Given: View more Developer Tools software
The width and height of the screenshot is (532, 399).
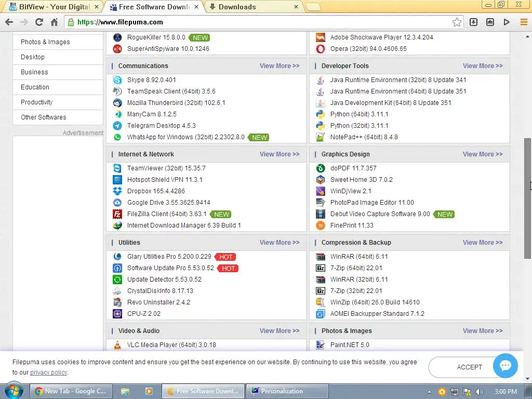Looking at the screenshot, I should point(483,66).
